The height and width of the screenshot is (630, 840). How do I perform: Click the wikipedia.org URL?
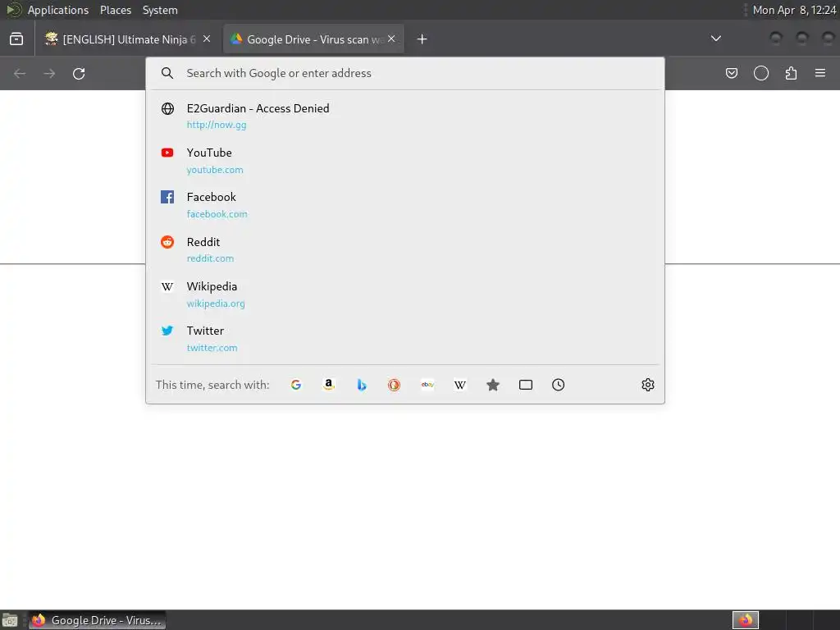216,304
